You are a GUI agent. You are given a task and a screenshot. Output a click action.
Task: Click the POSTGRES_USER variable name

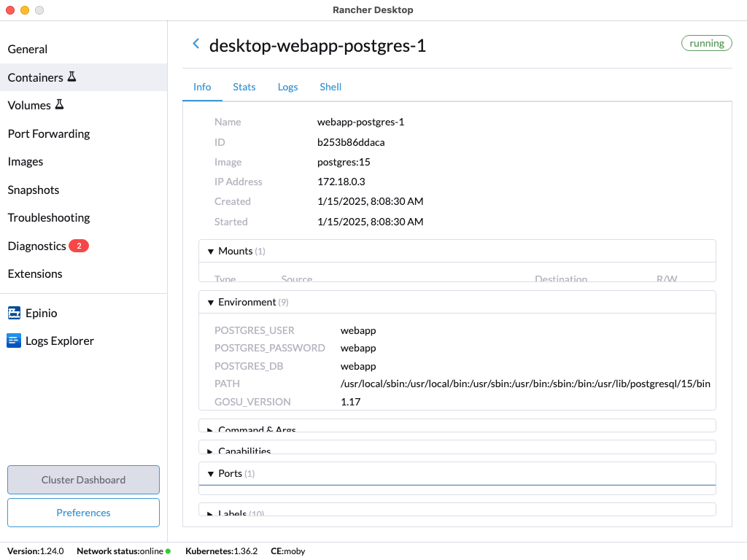click(x=255, y=330)
